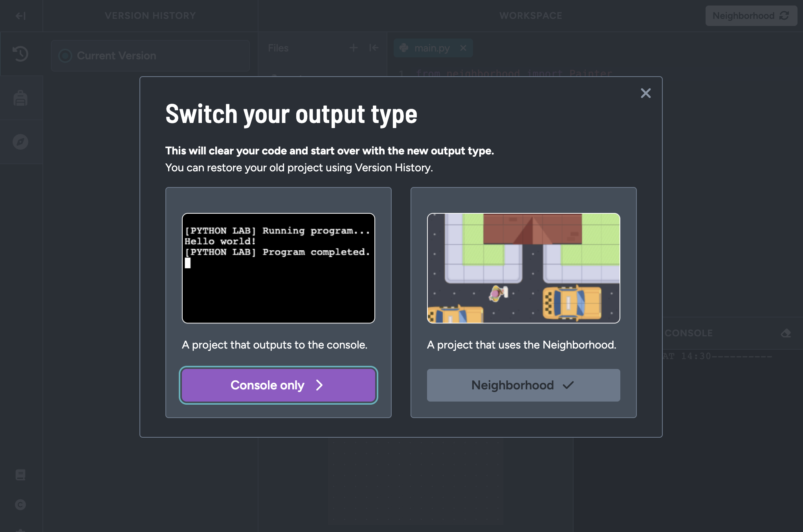Open the compass icon in the sidebar
This screenshot has width=803, height=532.
tap(20, 142)
